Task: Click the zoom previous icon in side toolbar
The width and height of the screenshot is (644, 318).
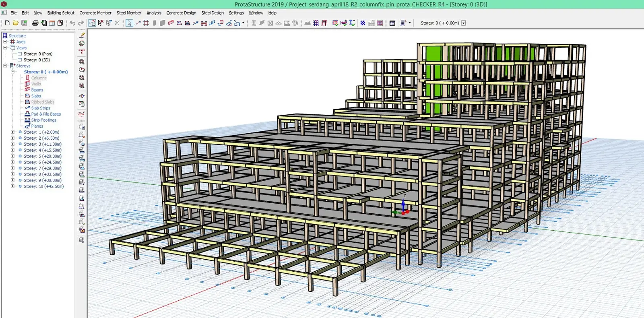Action: [x=82, y=70]
